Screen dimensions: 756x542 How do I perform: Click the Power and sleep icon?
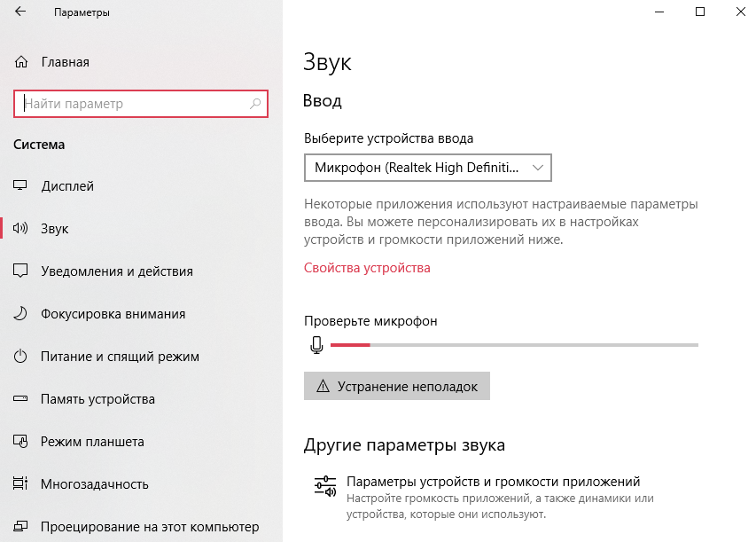click(x=20, y=357)
